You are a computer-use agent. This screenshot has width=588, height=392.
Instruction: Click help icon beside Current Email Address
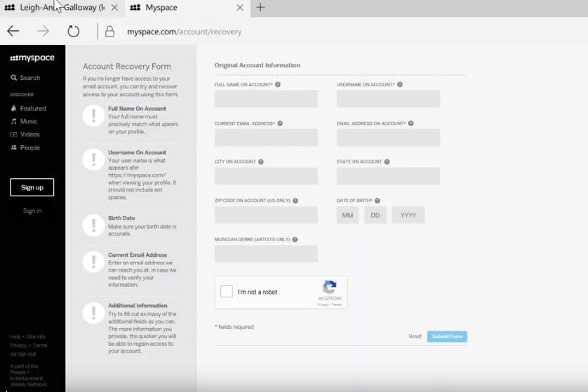(x=280, y=123)
